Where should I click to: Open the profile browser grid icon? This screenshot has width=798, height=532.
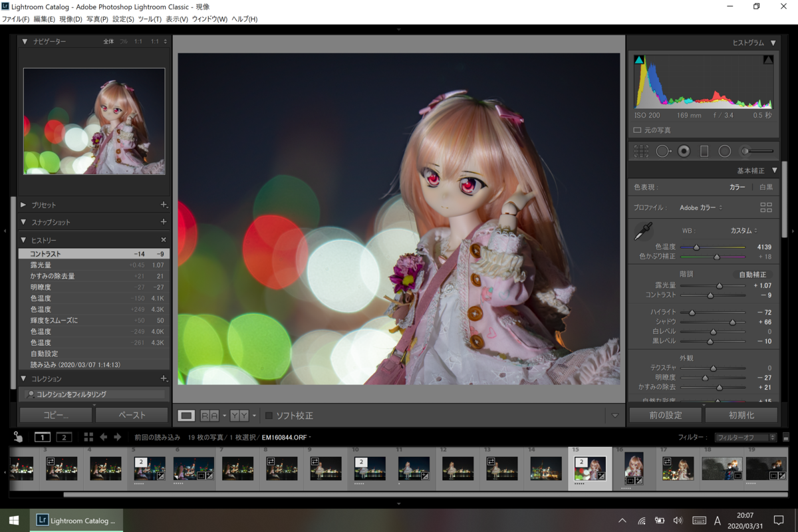point(766,207)
